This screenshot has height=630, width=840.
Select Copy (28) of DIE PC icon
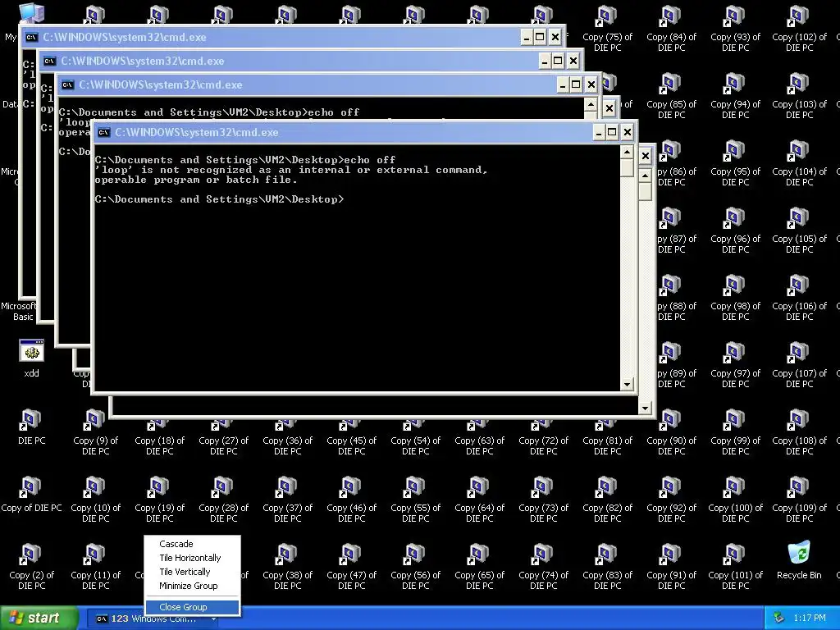pos(223,500)
